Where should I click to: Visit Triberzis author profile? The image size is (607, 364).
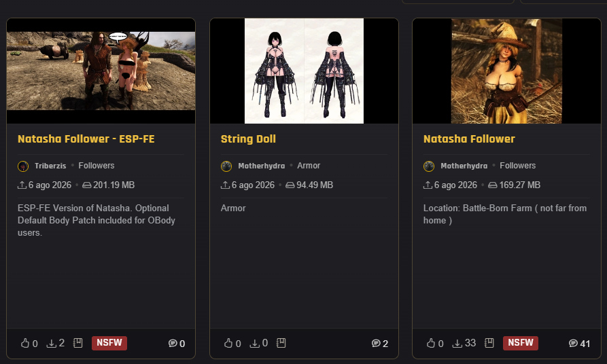pyautogui.click(x=50, y=166)
